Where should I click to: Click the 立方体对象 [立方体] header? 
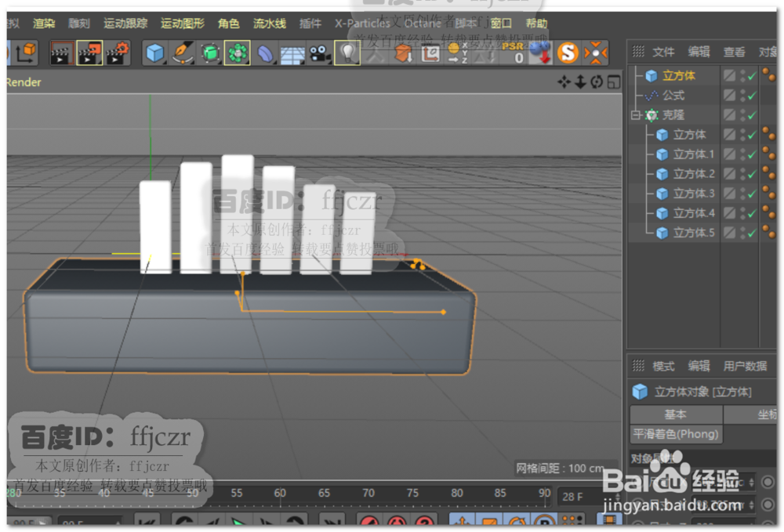[x=702, y=392]
